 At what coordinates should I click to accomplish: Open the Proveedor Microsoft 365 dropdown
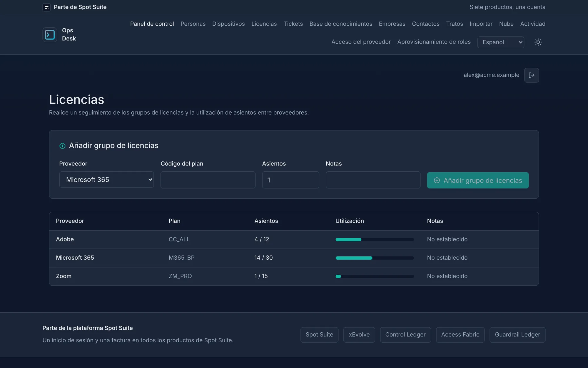tap(106, 180)
